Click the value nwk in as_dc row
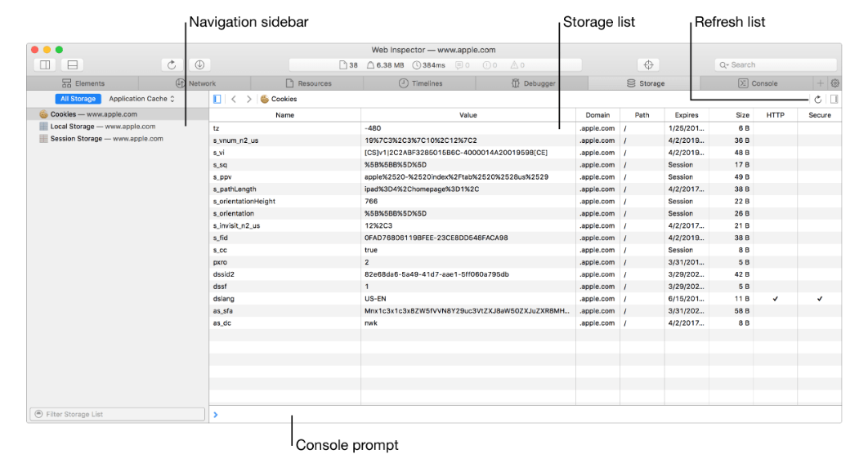The height and width of the screenshot is (463, 868). point(371,323)
